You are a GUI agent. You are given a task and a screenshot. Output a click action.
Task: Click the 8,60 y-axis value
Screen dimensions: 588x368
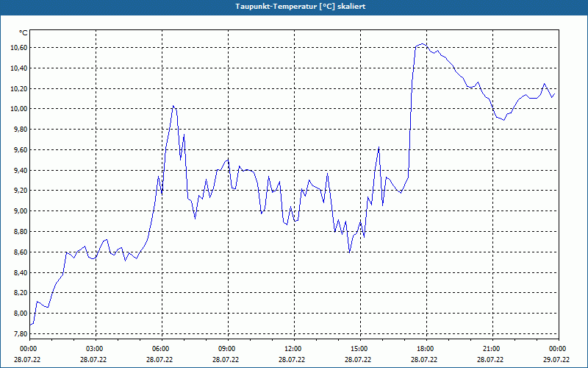[21, 252]
